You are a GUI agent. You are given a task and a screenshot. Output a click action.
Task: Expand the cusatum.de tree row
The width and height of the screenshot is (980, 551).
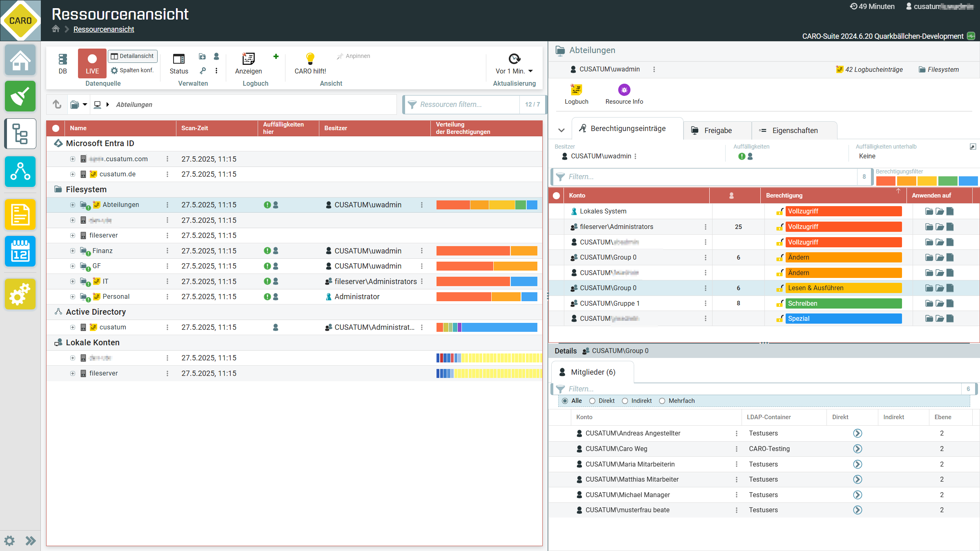pyautogui.click(x=72, y=174)
